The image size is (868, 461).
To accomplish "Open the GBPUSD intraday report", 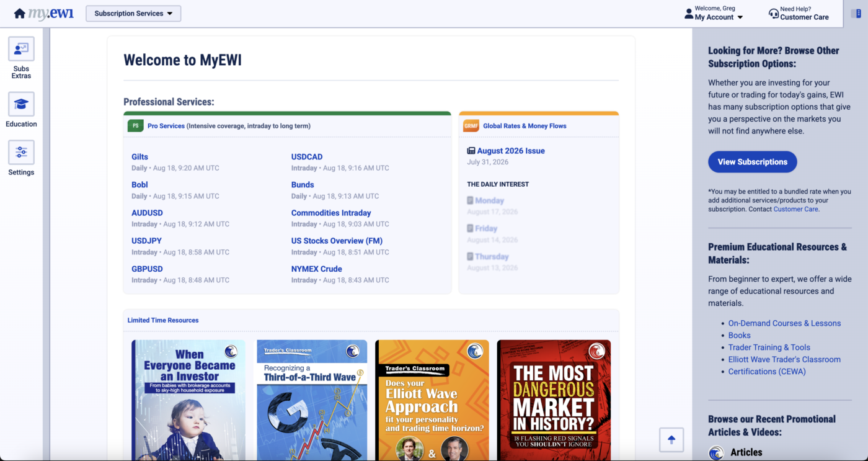I will (147, 269).
